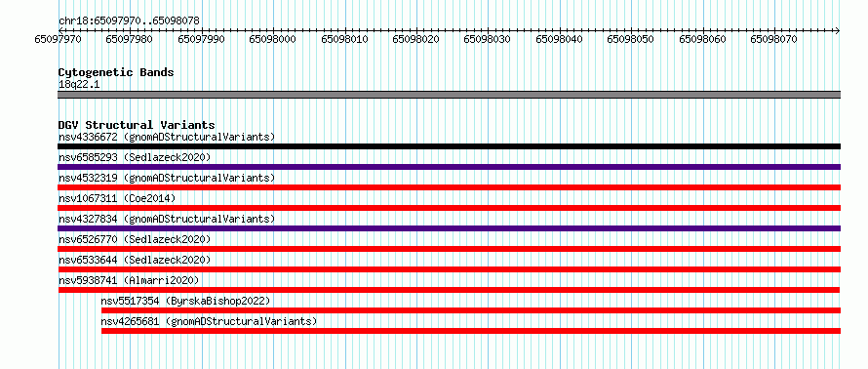Click ruler position 65098020
Image resolution: width=868 pixels, height=369 pixels.
(415, 39)
